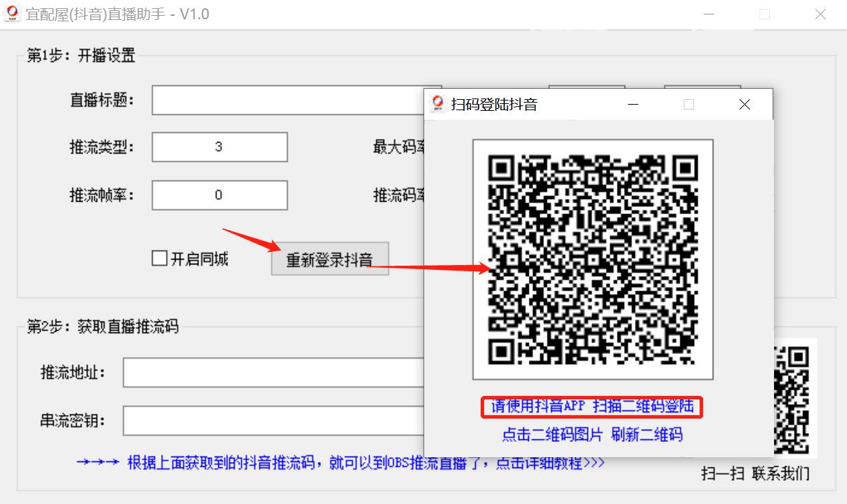This screenshot has width=847, height=504.
Task: Close the 扫码登陆抖音 dialog
Action: [x=744, y=104]
